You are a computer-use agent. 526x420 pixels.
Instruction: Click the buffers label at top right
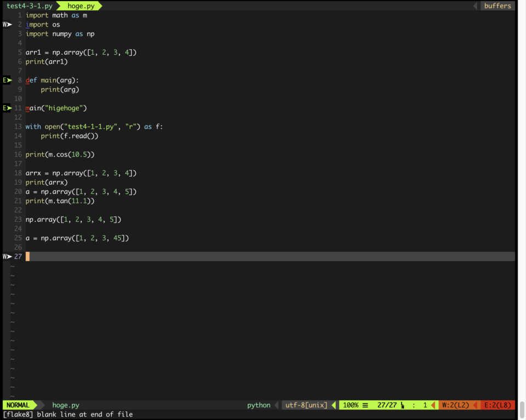(x=497, y=6)
